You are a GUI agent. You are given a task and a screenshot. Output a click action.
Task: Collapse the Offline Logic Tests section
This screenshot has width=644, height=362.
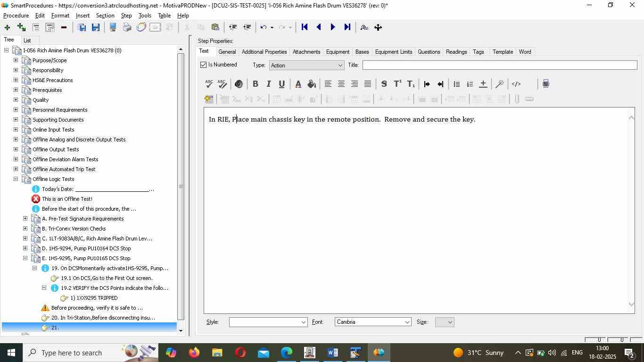point(16,179)
